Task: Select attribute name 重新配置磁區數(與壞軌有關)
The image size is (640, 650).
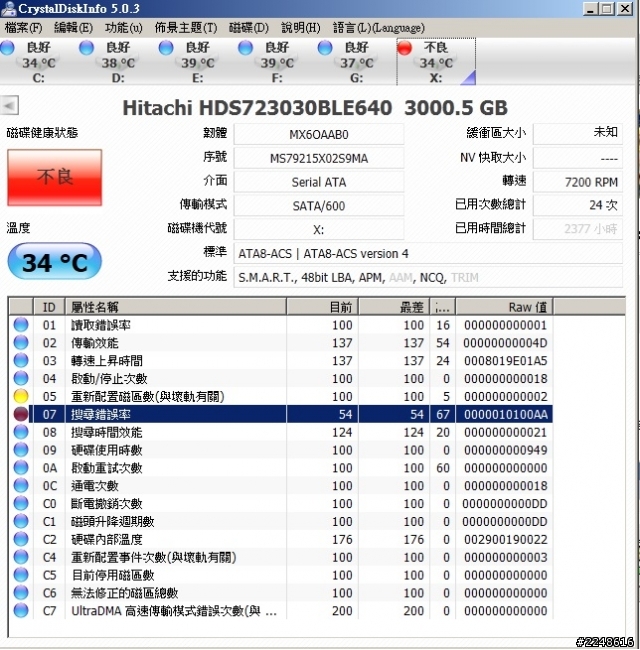Action: (x=148, y=396)
